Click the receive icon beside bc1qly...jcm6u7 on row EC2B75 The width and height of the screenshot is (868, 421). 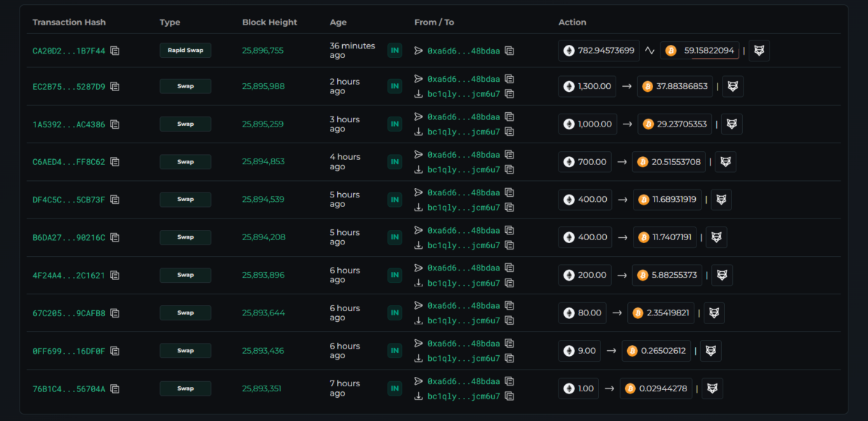[x=417, y=94]
